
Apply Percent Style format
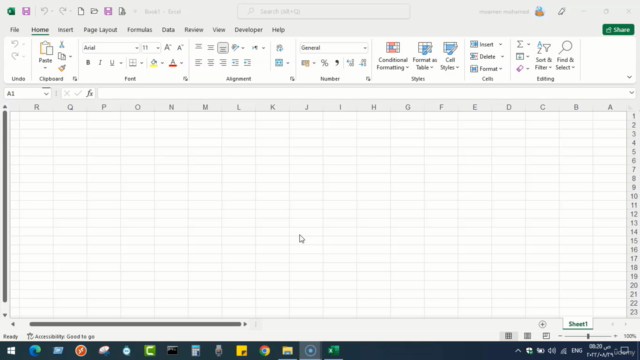324,63
